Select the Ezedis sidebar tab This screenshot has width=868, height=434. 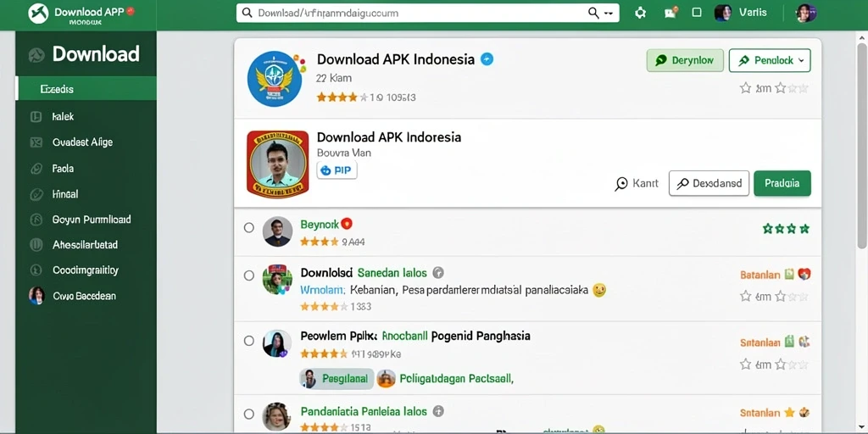[86, 89]
